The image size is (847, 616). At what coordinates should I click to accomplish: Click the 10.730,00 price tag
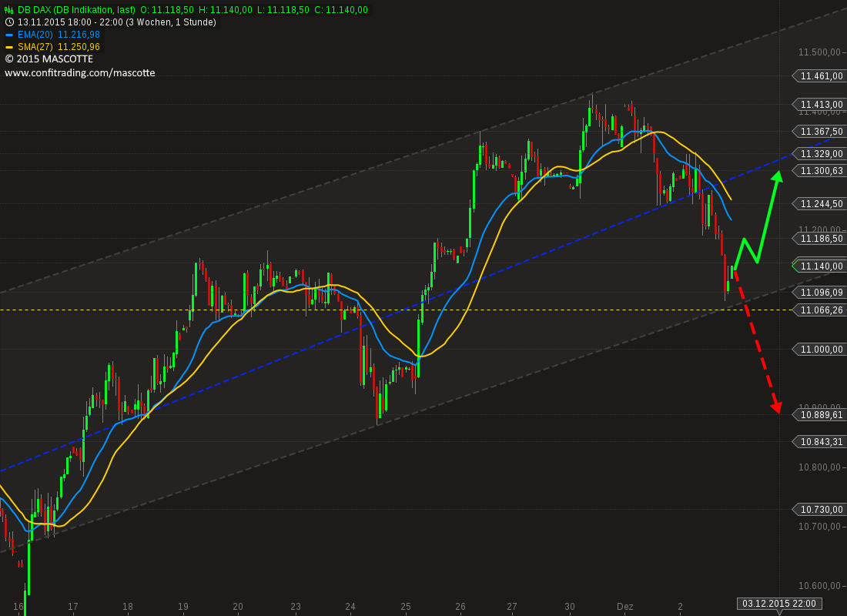[x=819, y=510]
